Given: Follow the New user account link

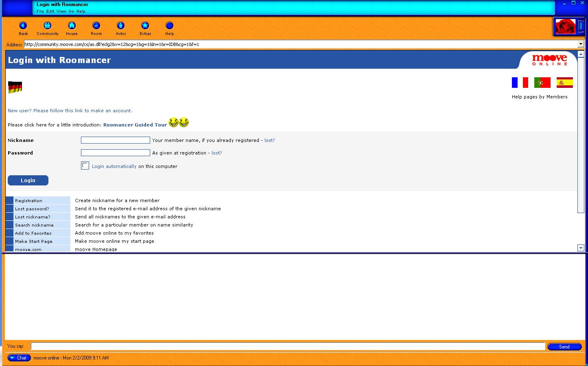Looking at the screenshot, I should click(70, 111).
